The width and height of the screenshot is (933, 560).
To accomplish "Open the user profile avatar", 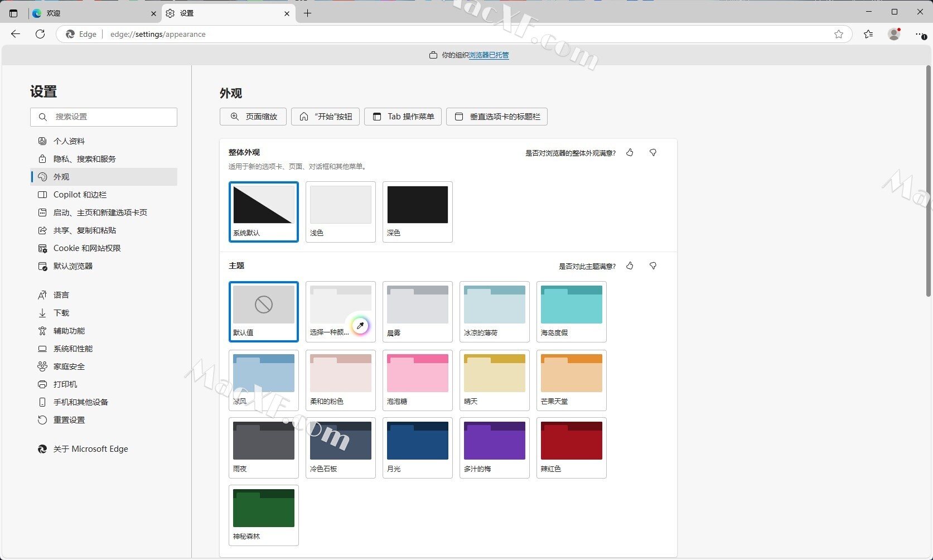I will [895, 34].
